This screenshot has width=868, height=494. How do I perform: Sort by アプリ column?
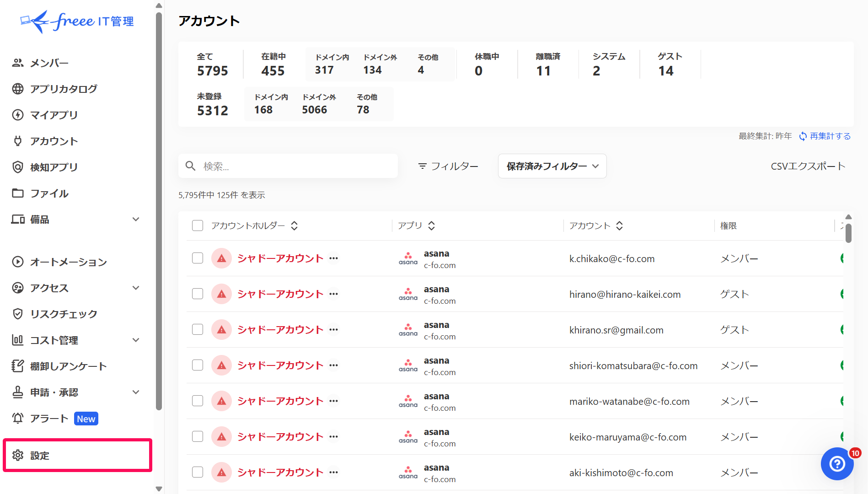(432, 226)
